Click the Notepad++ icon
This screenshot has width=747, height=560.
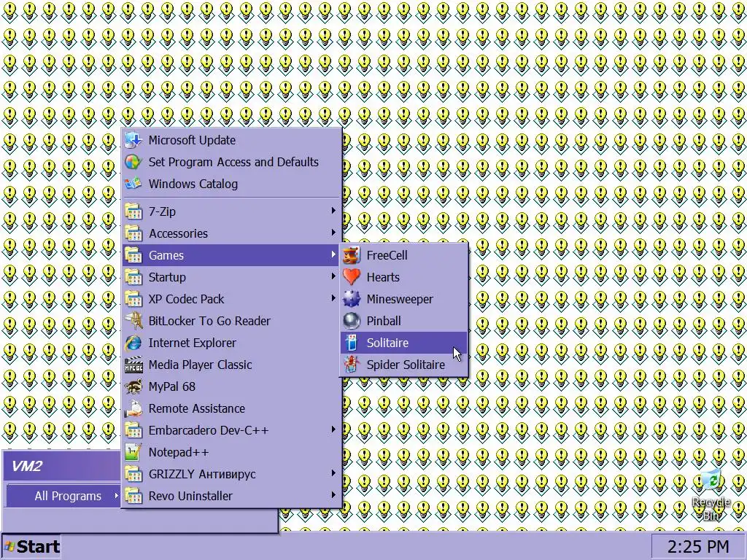click(x=133, y=452)
